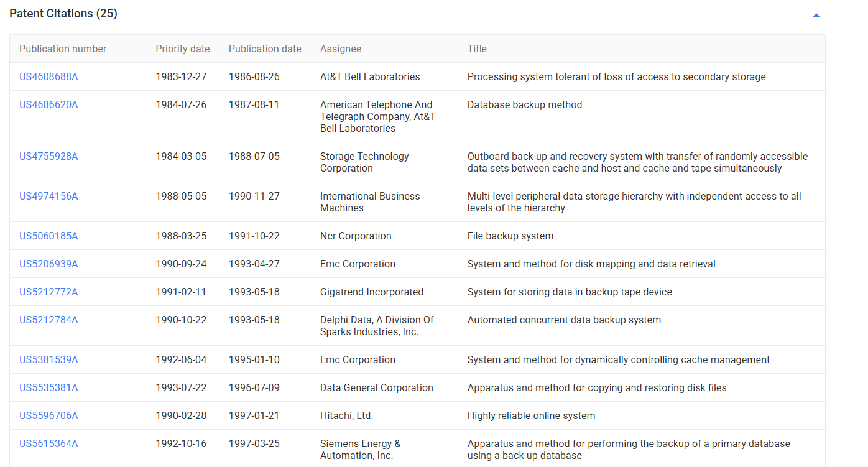Viewport: 868px width, 467px height.
Task: Sort by the Publication date column
Action: tap(265, 49)
